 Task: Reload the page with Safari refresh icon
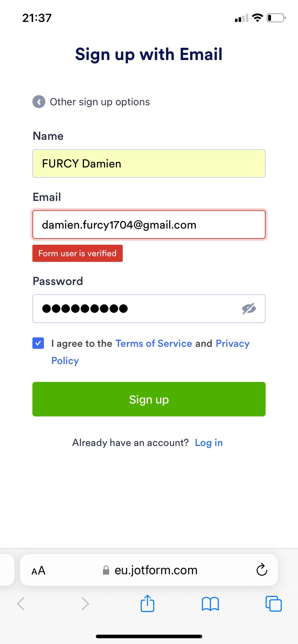[262, 570]
